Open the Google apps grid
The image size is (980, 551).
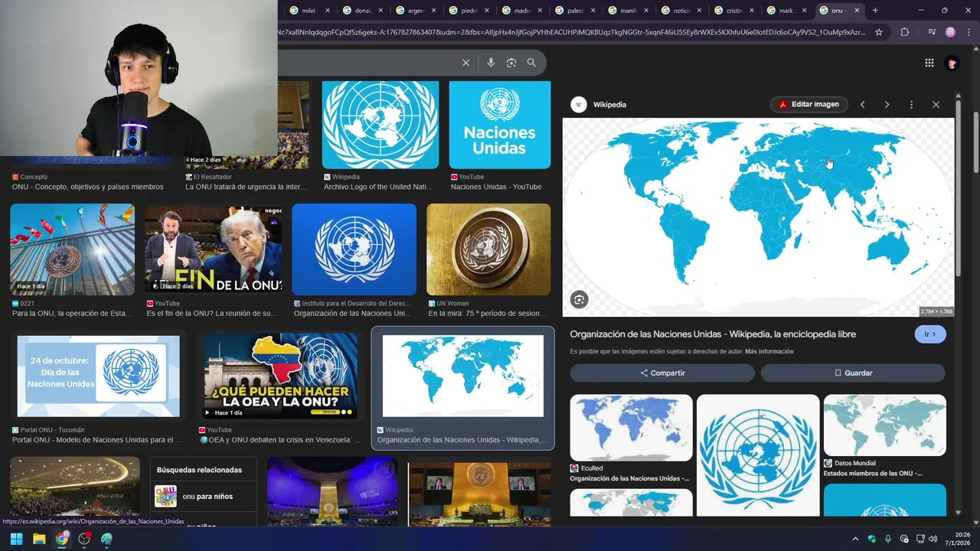pyautogui.click(x=929, y=63)
